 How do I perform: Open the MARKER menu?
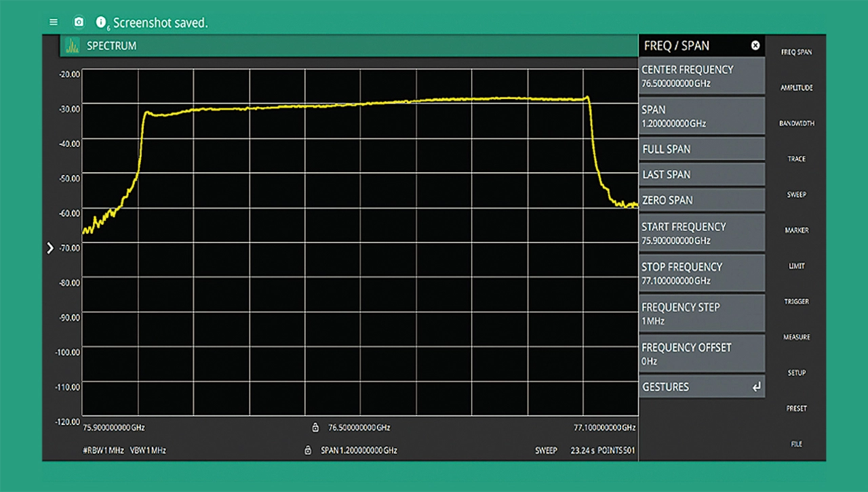click(796, 230)
